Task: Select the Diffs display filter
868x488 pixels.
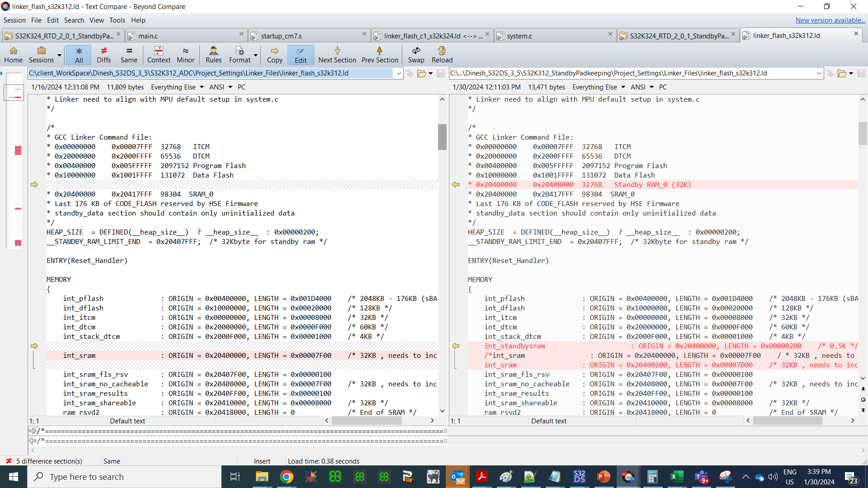Action: pyautogui.click(x=104, y=55)
